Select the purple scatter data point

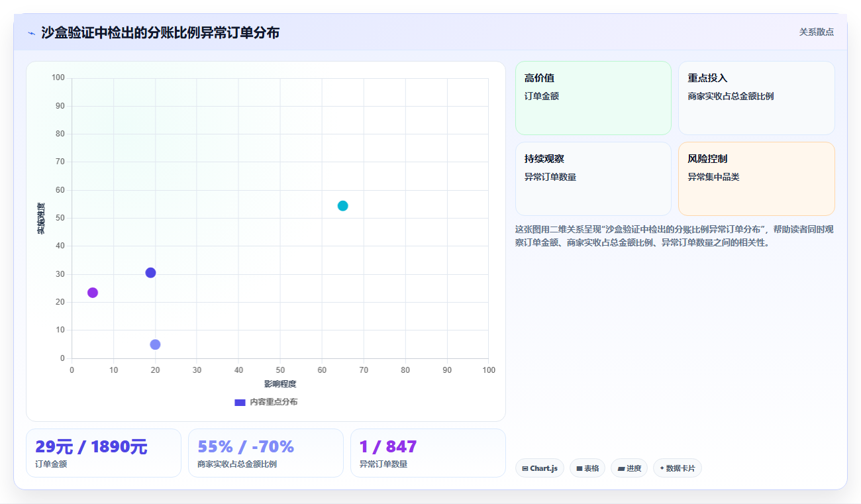point(93,293)
